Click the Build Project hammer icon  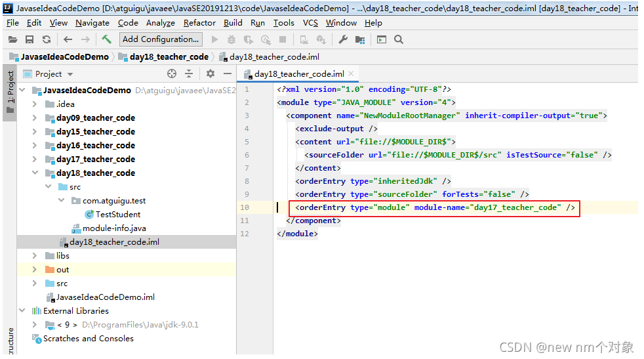point(106,39)
